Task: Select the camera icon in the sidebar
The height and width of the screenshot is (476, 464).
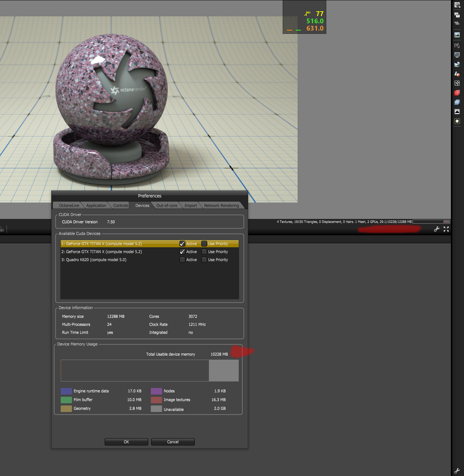Action: [x=457, y=45]
